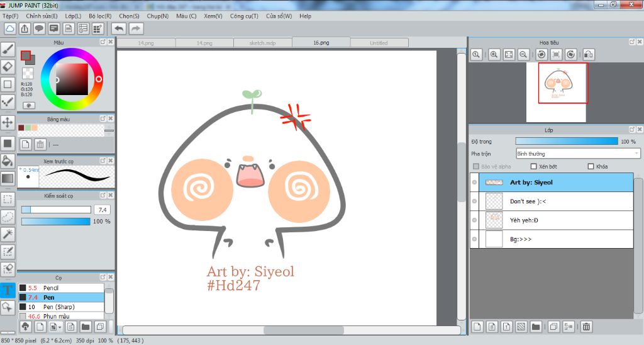Select the Pen (Sharp) brush
The width and height of the screenshot is (644, 345).
(61, 307)
